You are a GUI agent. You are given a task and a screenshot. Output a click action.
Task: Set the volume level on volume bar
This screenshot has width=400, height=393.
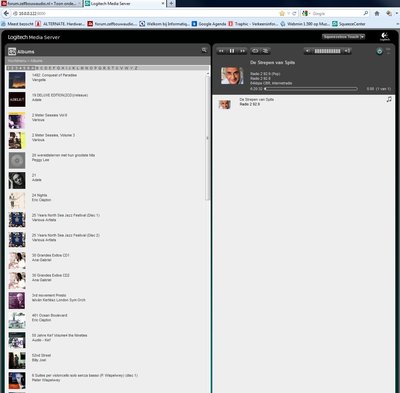pos(328,51)
